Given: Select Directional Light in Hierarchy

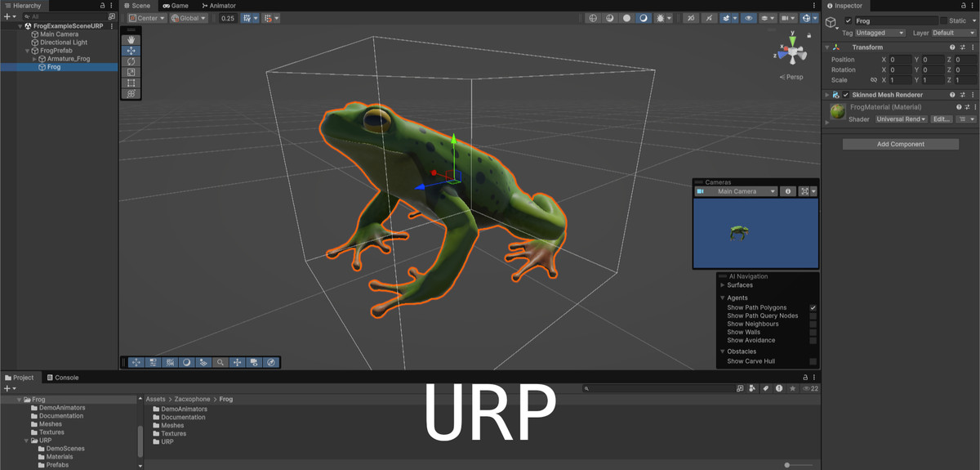Looking at the screenshot, I should tap(64, 43).
